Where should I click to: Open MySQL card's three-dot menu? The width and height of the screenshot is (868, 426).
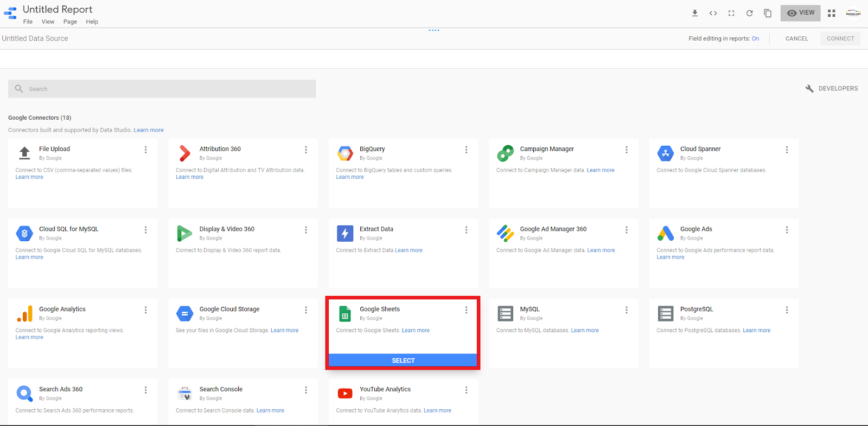(627, 310)
